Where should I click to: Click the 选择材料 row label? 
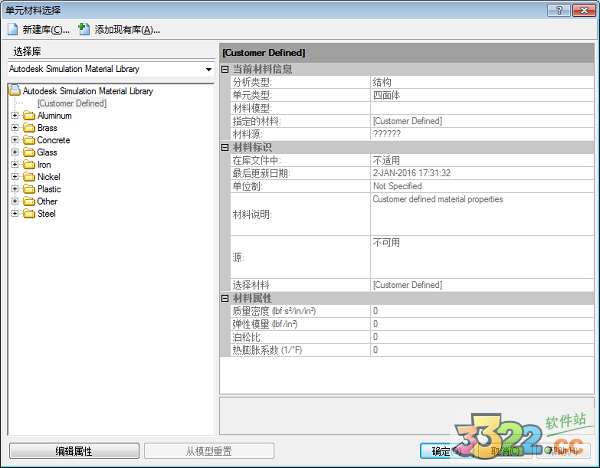tap(251, 285)
